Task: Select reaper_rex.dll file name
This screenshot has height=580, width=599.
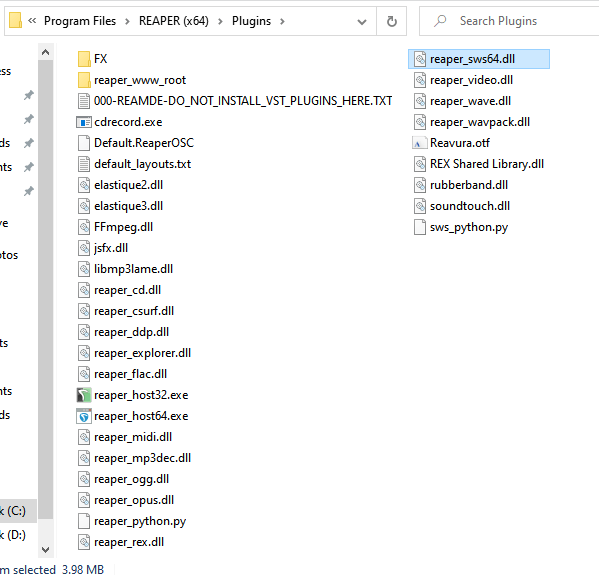Action: (129, 542)
